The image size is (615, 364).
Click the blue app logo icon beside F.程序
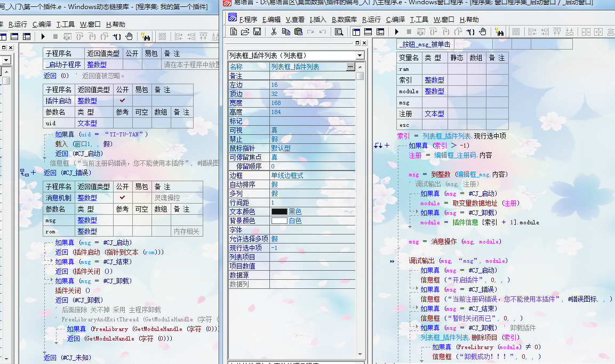point(233,17)
